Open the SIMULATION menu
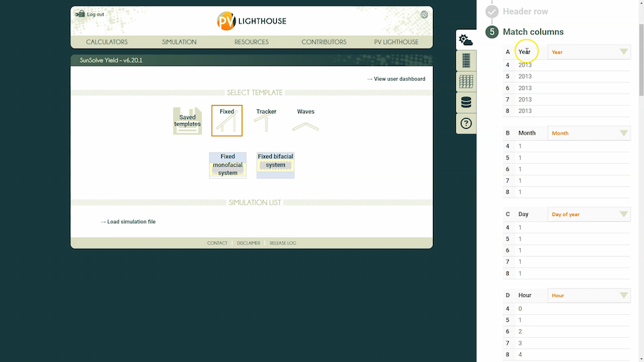The width and height of the screenshot is (644, 362). [179, 42]
